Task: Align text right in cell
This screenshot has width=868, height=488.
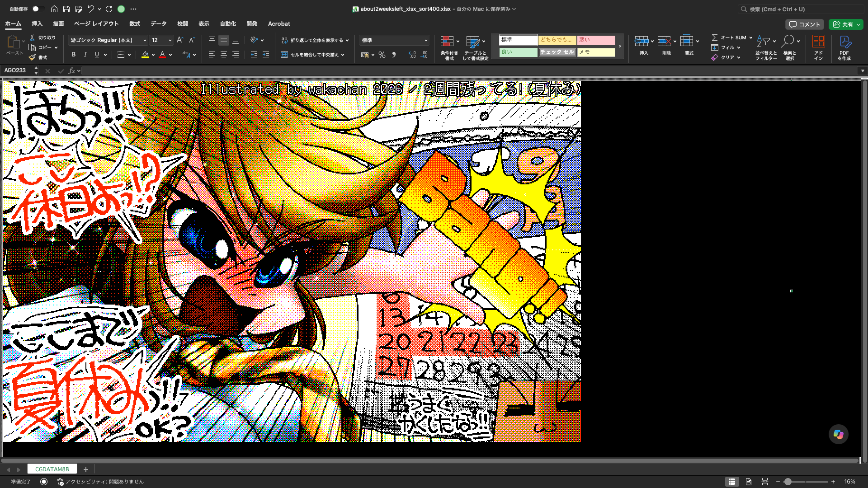Action: pos(236,55)
